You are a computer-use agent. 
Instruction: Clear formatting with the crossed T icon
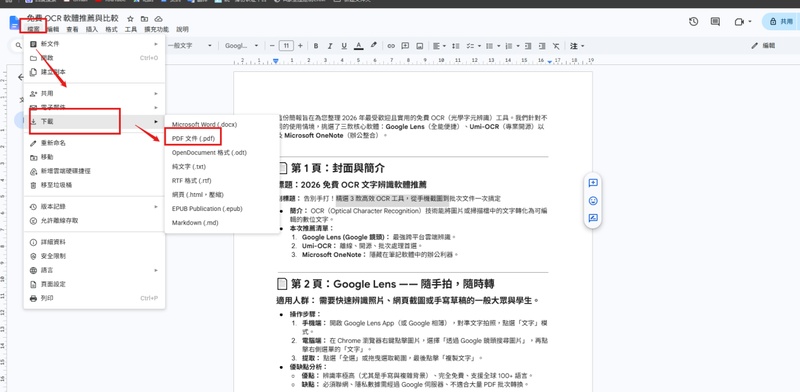pos(556,46)
